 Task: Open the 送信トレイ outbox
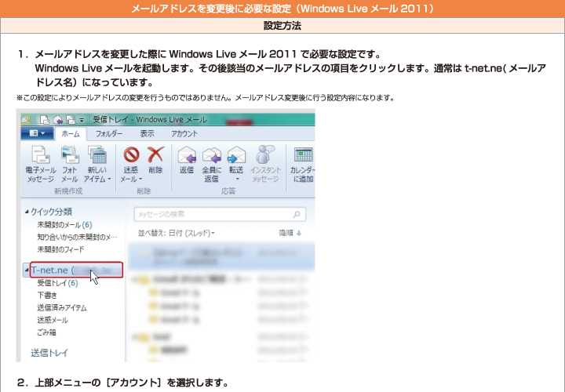click(x=49, y=353)
